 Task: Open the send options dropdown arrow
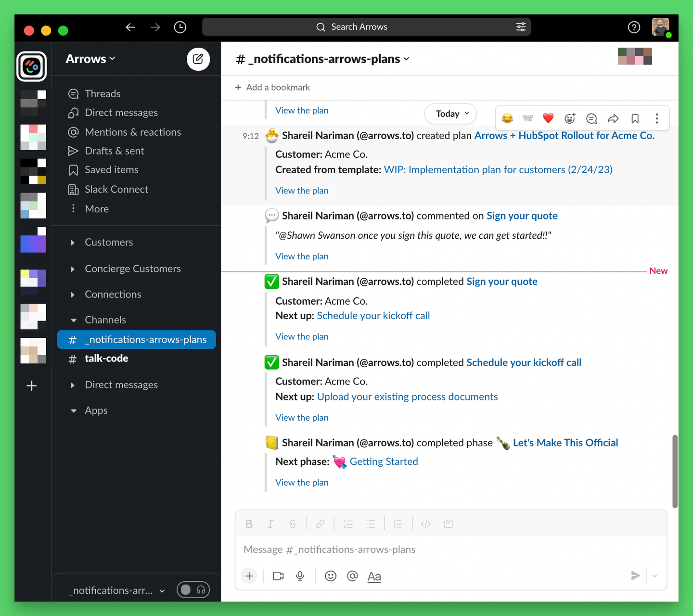click(x=654, y=576)
